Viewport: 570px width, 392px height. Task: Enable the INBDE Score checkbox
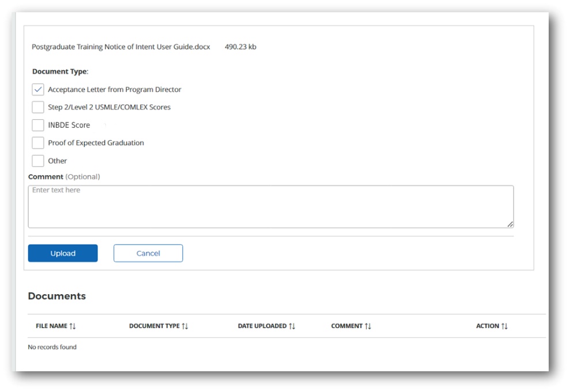[x=38, y=125]
